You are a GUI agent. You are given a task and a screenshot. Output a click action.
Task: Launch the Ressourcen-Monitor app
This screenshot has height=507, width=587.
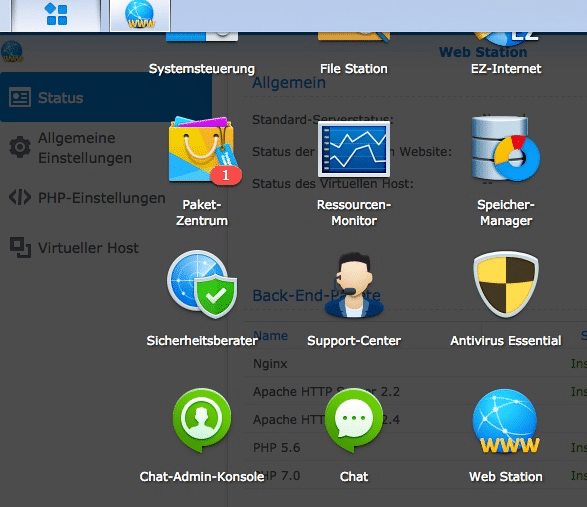point(354,149)
